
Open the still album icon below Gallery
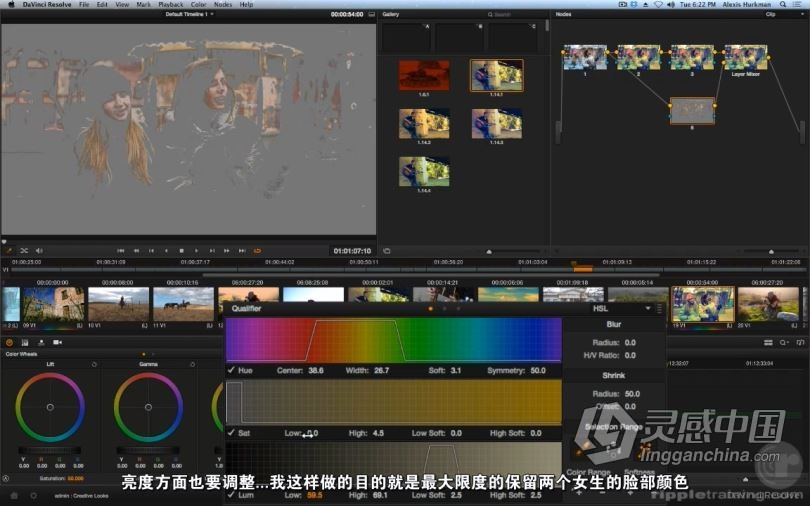tap(387, 251)
